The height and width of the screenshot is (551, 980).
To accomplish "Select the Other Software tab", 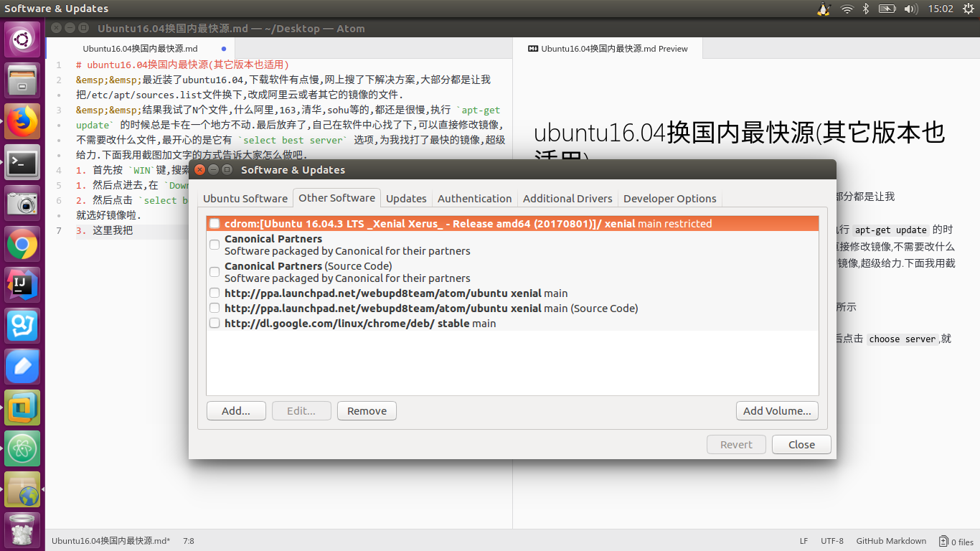I will (336, 198).
